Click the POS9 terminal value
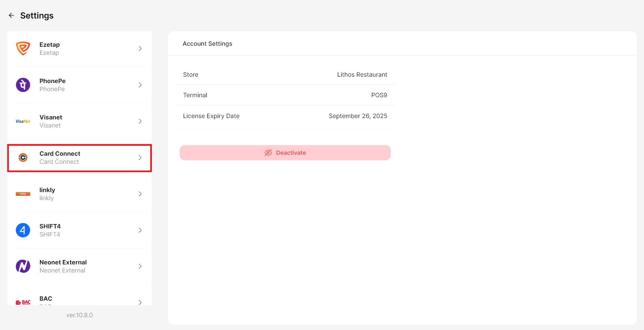This screenshot has width=644, height=330. 379,95
